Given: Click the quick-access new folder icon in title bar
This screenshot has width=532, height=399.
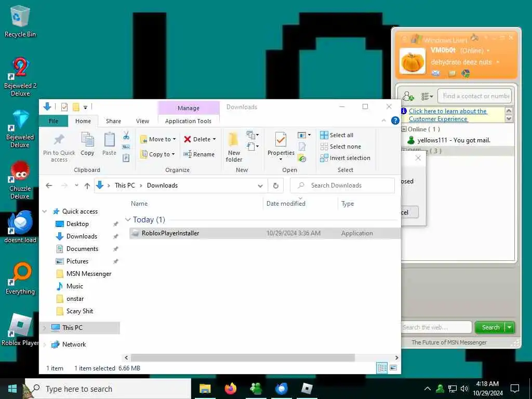Looking at the screenshot, I should [76, 107].
